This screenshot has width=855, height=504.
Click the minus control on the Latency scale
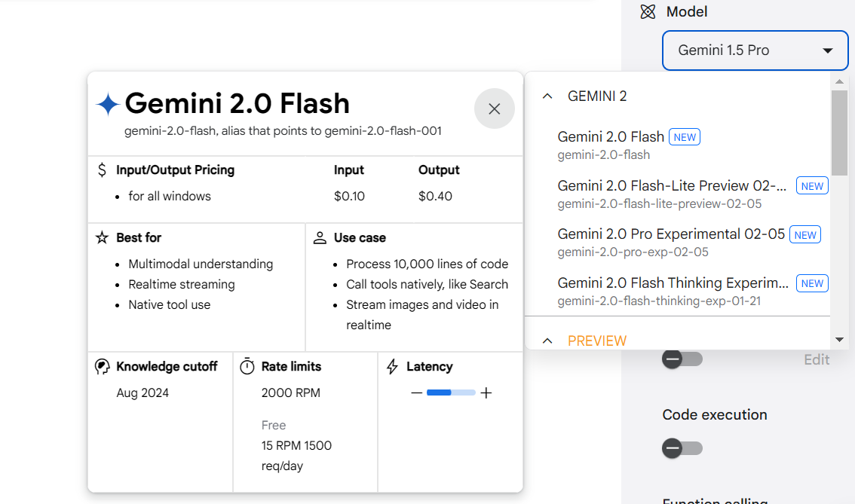417,393
